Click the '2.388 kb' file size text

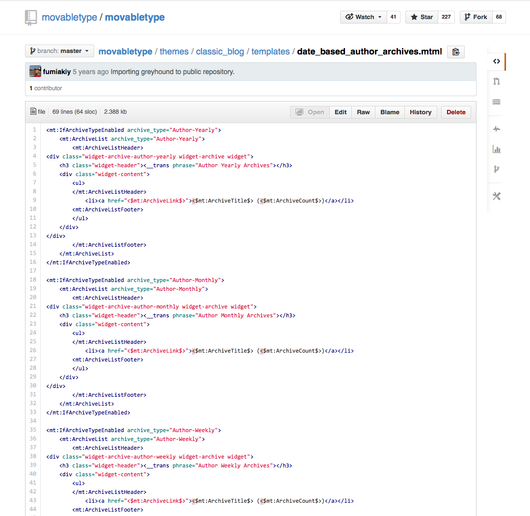tap(115, 112)
